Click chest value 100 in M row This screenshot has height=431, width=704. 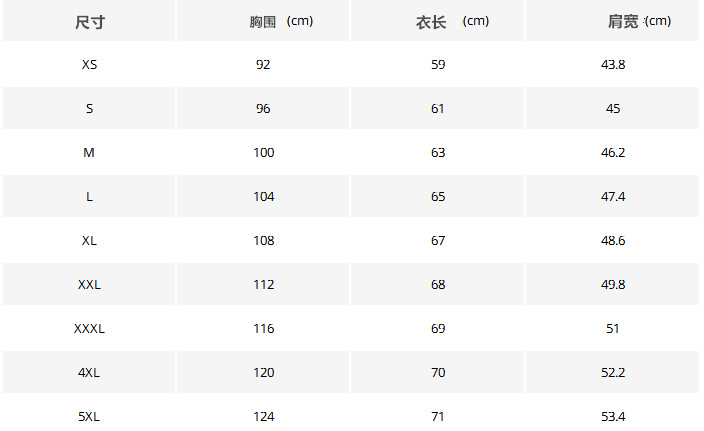[263, 152]
